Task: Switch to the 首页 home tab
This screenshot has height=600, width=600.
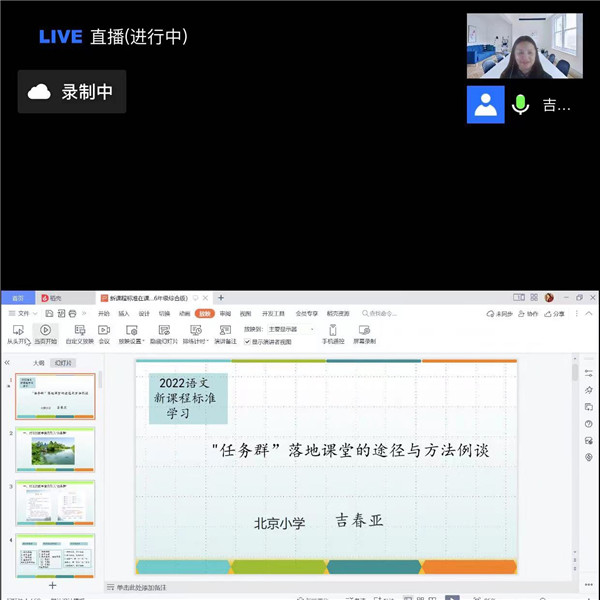Action: pos(18,298)
